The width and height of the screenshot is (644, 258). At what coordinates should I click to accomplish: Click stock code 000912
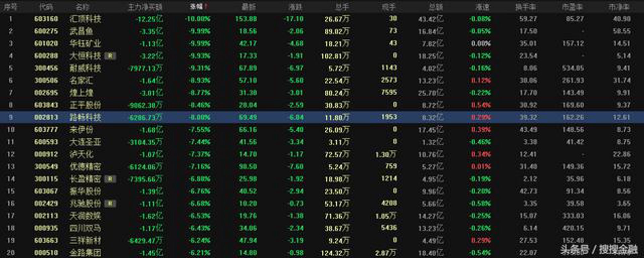[46, 155]
